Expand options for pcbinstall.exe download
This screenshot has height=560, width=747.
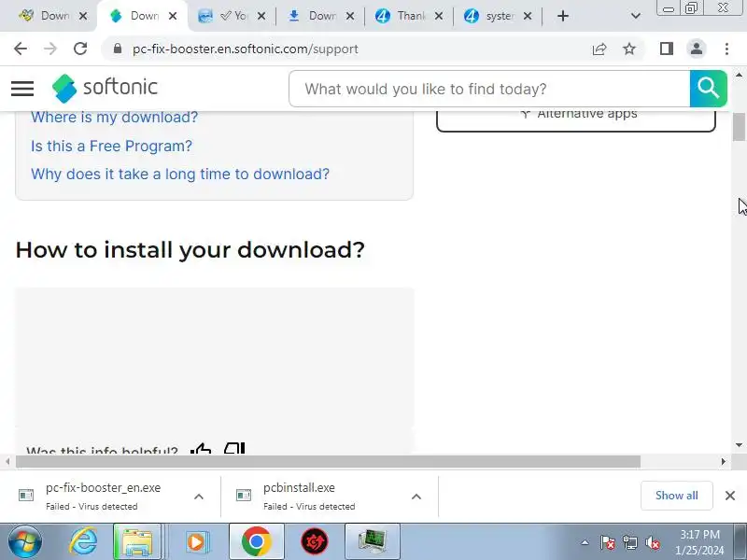pyautogui.click(x=416, y=497)
